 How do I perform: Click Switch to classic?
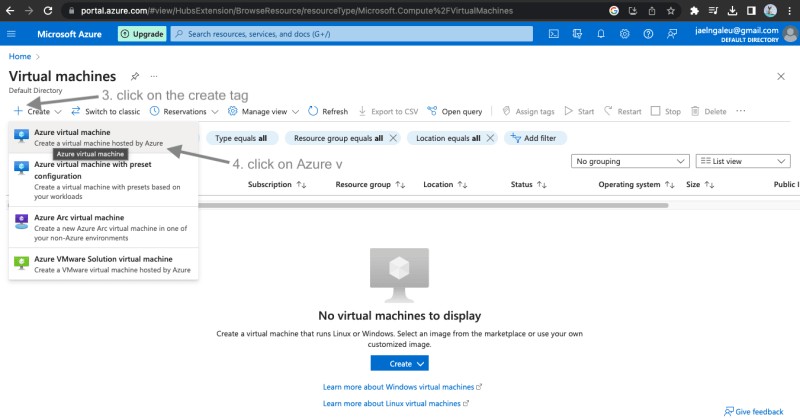[x=106, y=111]
